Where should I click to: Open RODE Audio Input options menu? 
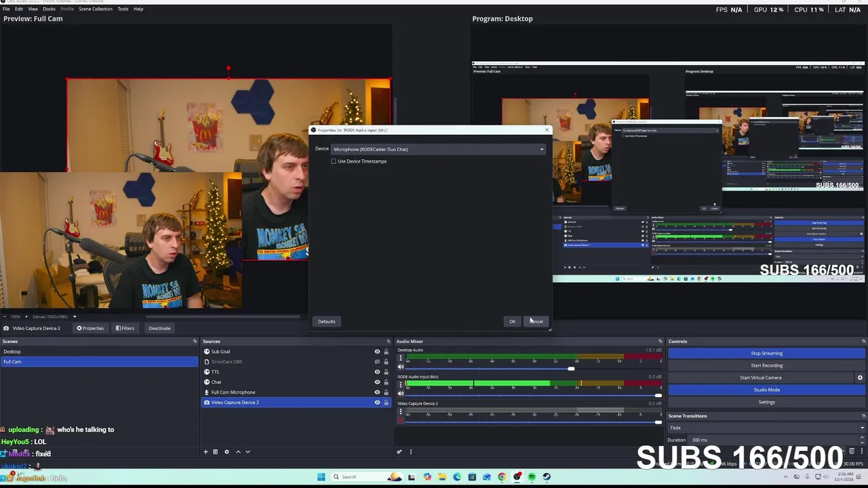pyautogui.click(x=400, y=385)
